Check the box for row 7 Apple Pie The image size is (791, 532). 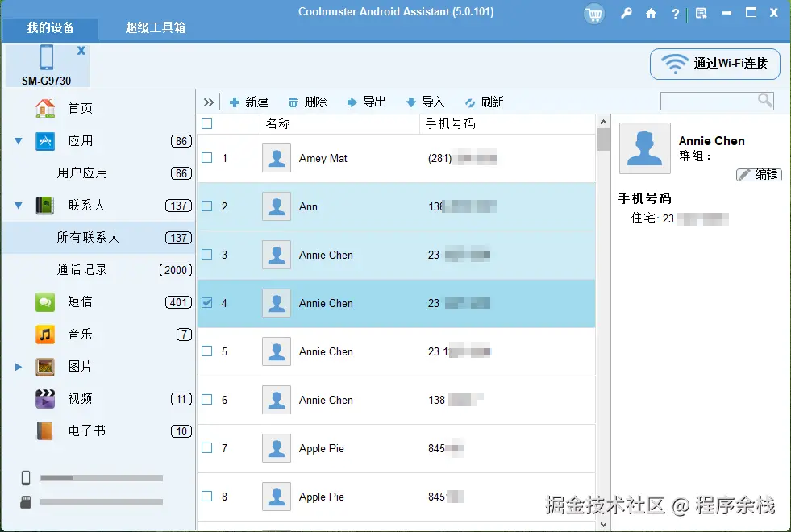pos(207,448)
